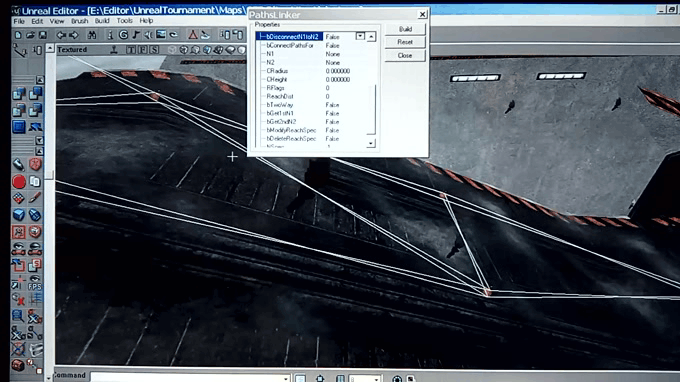Open the View menu

pos(57,21)
